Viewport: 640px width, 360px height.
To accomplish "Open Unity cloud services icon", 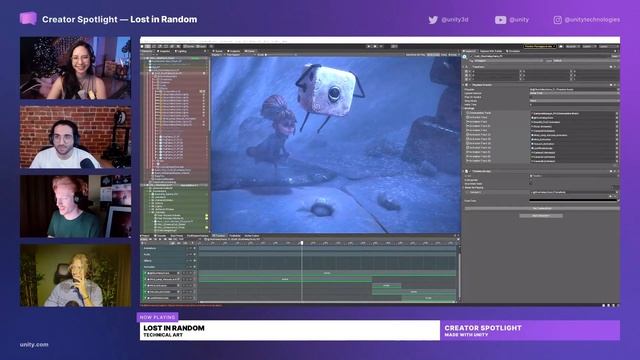I will 561,47.
